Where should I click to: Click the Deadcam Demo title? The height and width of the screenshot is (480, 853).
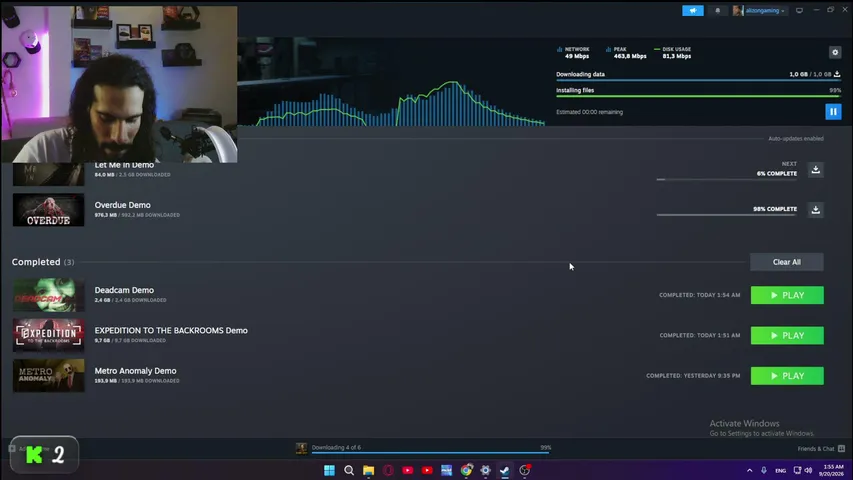(124, 290)
